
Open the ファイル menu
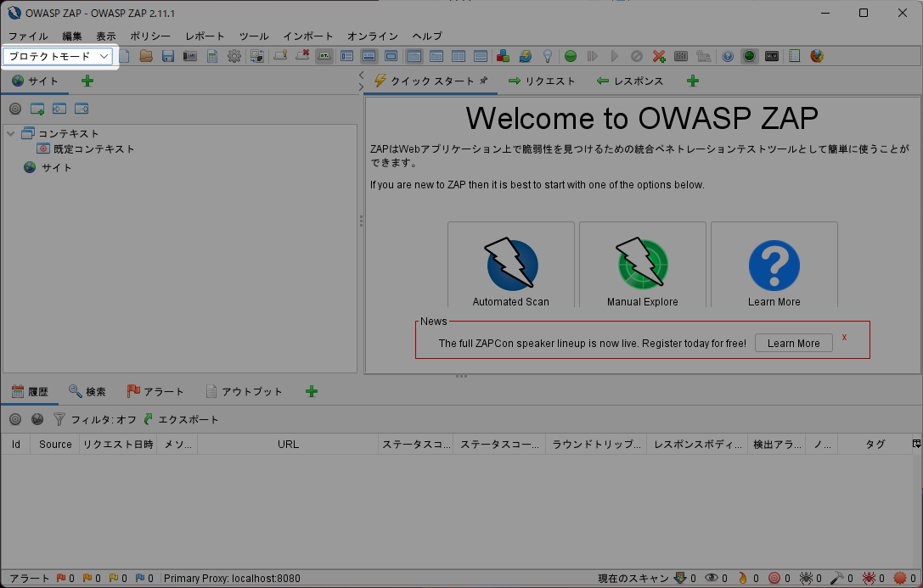coord(28,36)
